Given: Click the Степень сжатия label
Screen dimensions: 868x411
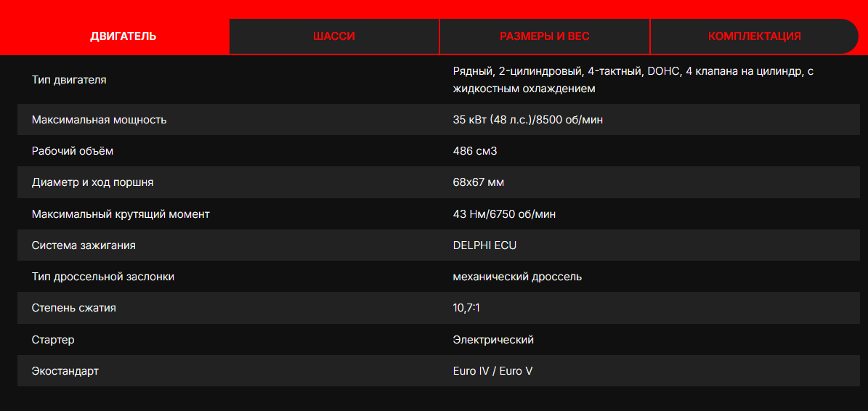Looking at the screenshot, I should pos(73,308).
